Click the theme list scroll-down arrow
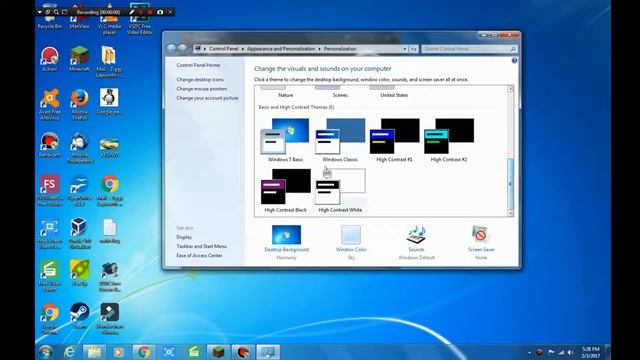Screen dimensions: 640x360 point(510,213)
